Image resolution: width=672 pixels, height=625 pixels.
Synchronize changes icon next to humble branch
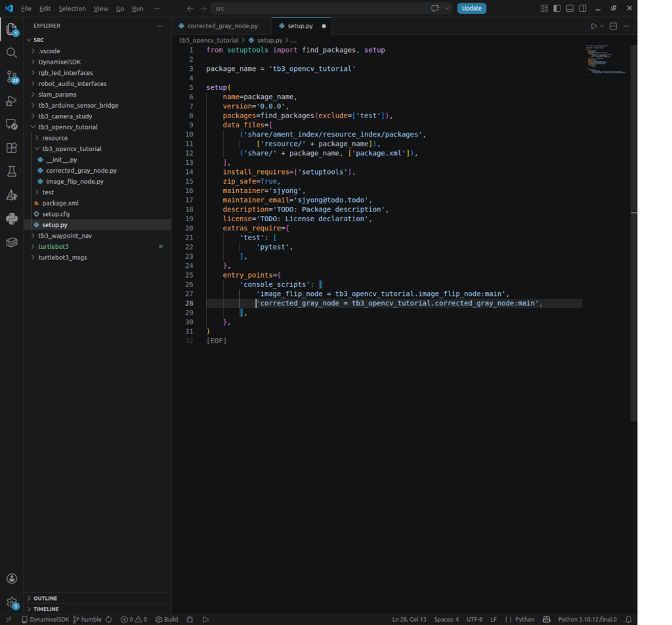(x=109, y=620)
